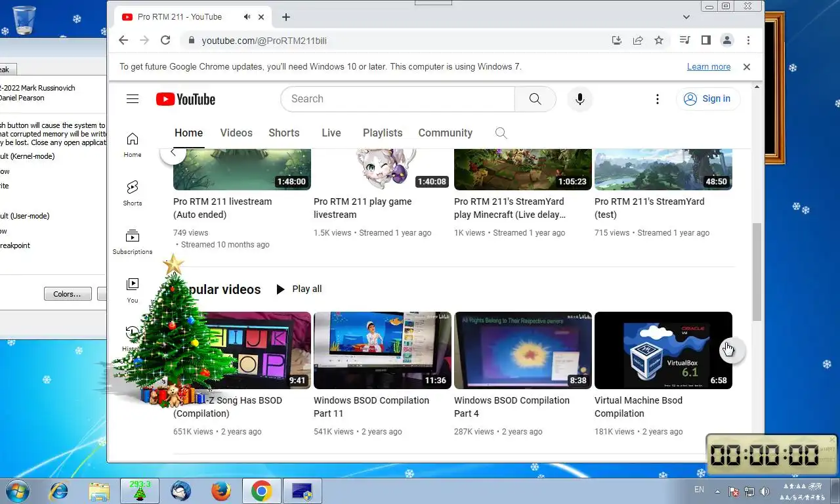Open Windows BSOD Compilation Part 4 thumbnail
The image size is (840, 504).
[523, 350]
